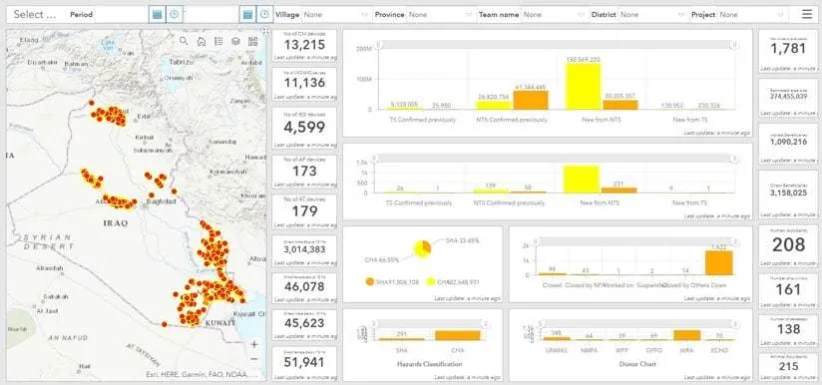Open the District filter dropdown
The image size is (822, 385).
(x=653, y=15)
